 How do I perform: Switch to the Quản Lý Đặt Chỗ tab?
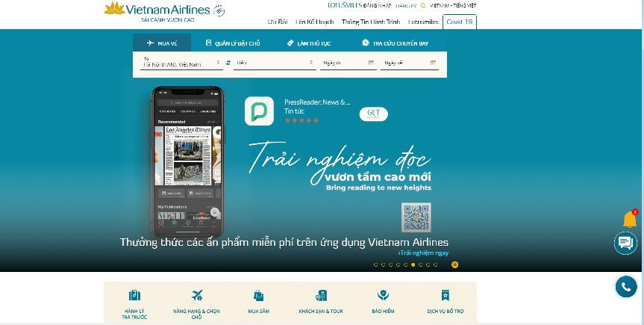(x=233, y=43)
